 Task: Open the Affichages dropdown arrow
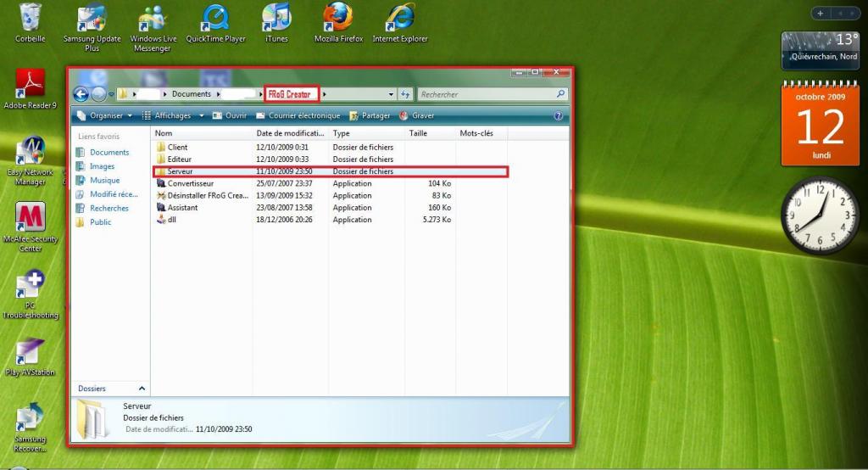click(x=202, y=116)
